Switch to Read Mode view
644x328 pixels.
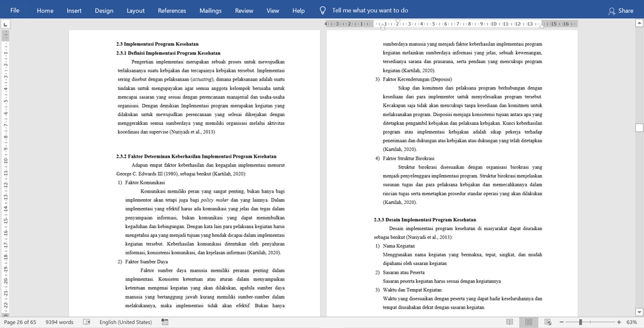pyautogui.click(x=510, y=322)
